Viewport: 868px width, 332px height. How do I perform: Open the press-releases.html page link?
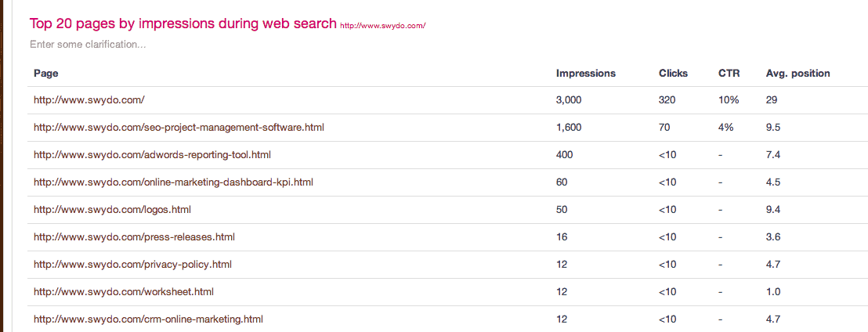pos(134,236)
